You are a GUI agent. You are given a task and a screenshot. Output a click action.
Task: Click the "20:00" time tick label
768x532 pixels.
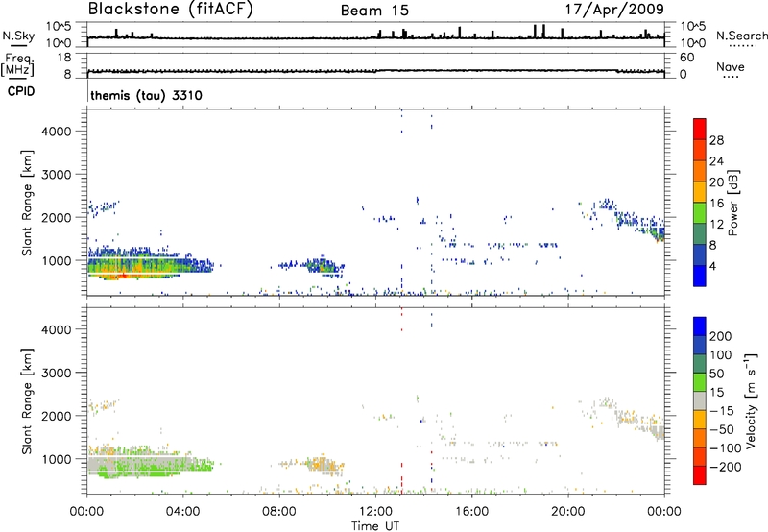567,512
